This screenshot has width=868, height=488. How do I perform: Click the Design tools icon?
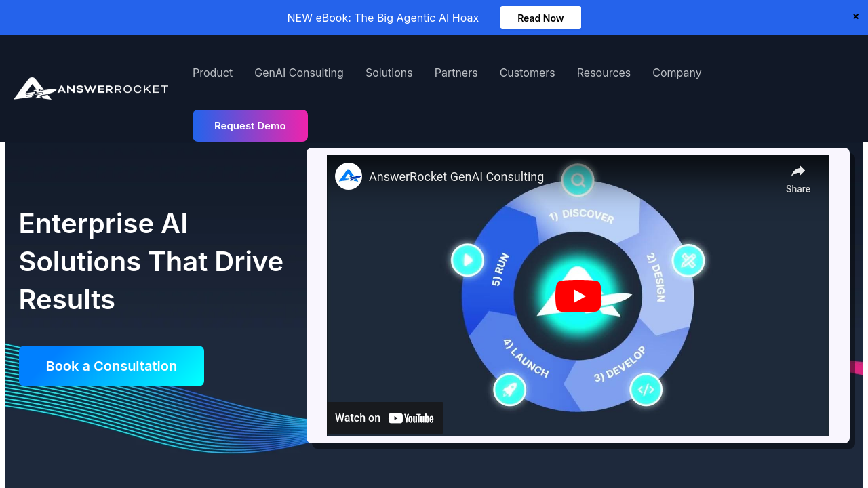[x=688, y=261]
